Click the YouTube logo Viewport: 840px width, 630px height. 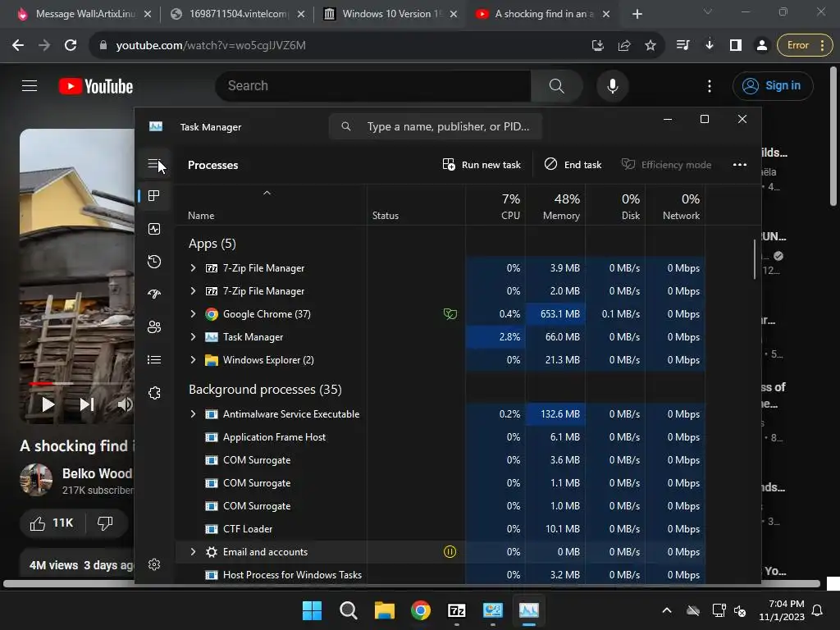pos(96,86)
